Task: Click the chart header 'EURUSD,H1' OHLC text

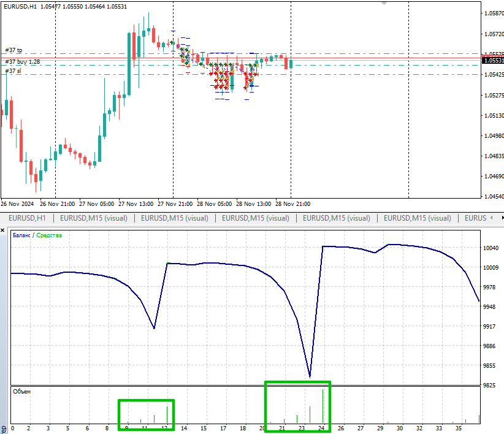Action: [65, 6]
